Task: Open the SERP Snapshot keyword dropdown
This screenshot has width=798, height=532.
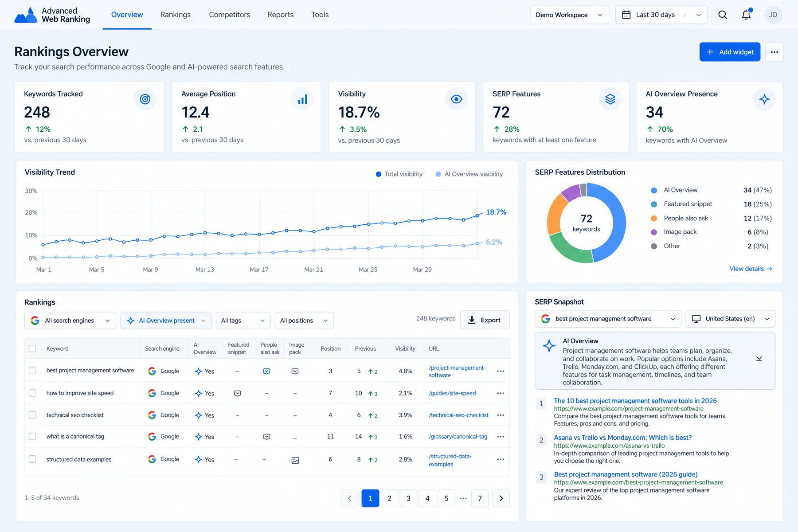Action: (x=608, y=319)
